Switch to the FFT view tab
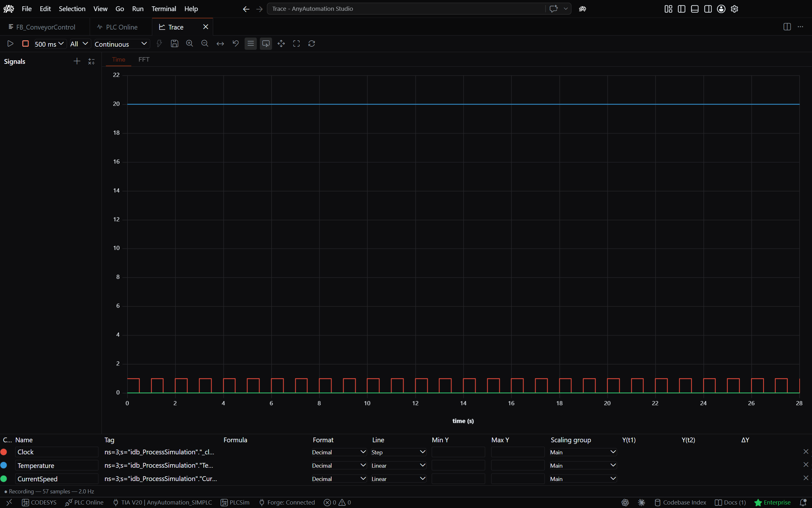The image size is (812, 508). click(x=144, y=59)
